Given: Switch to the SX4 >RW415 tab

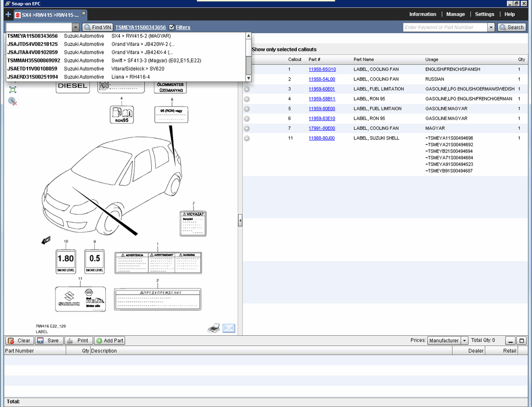Looking at the screenshot, I should (x=50, y=15).
